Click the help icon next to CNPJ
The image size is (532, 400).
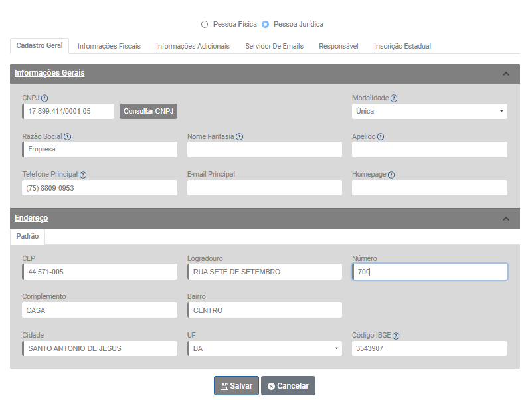pos(44,98)
